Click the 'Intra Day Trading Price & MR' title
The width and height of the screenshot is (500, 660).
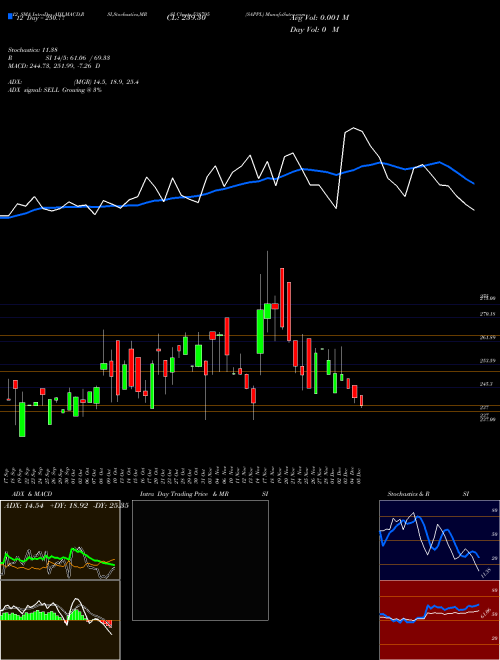click(x=185, y=494)
